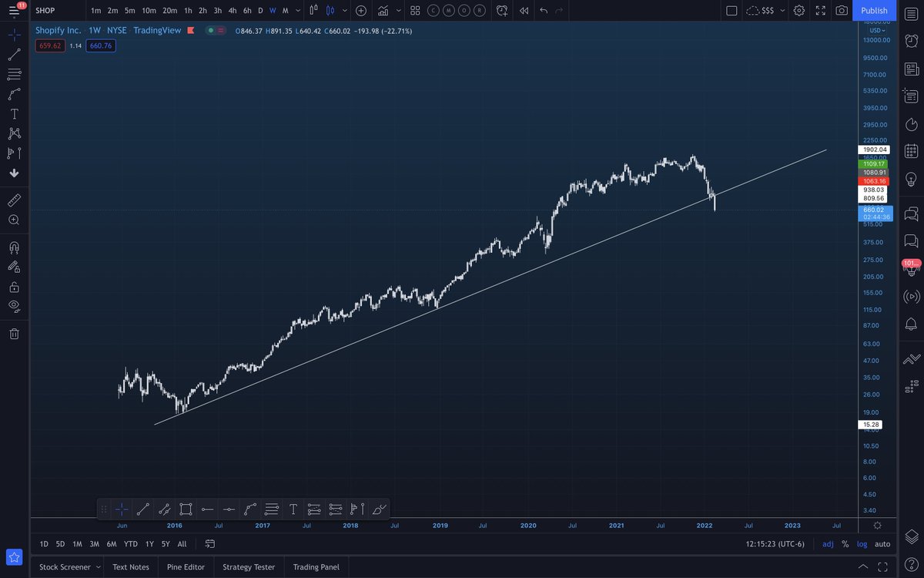
Task: Set date range to 5Y
Action: 166,544
